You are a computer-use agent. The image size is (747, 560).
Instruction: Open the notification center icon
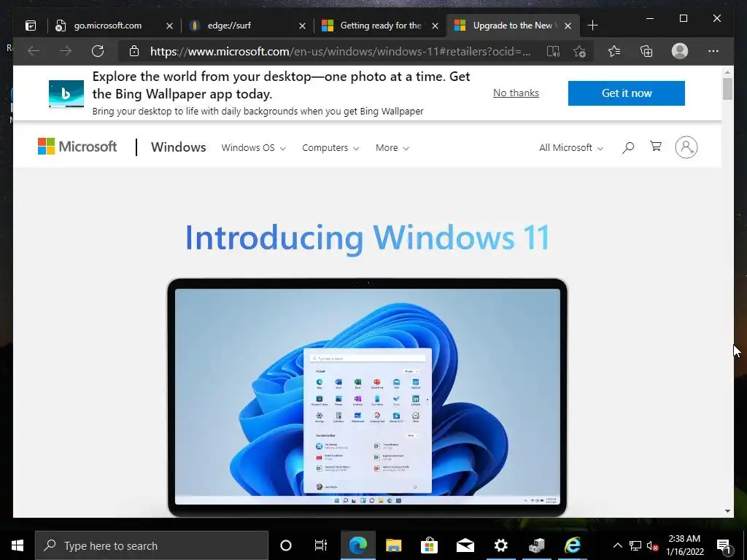coord(724,546)
